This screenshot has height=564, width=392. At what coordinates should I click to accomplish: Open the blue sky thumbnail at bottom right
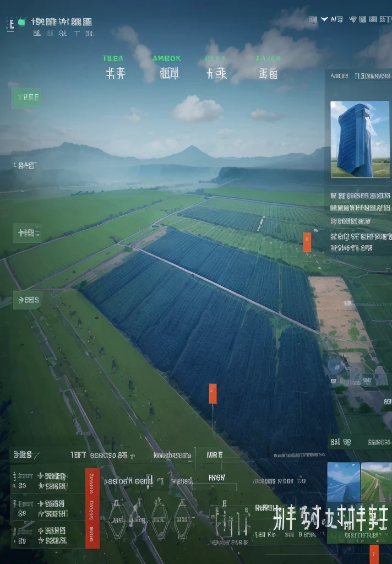coord(344,482)
